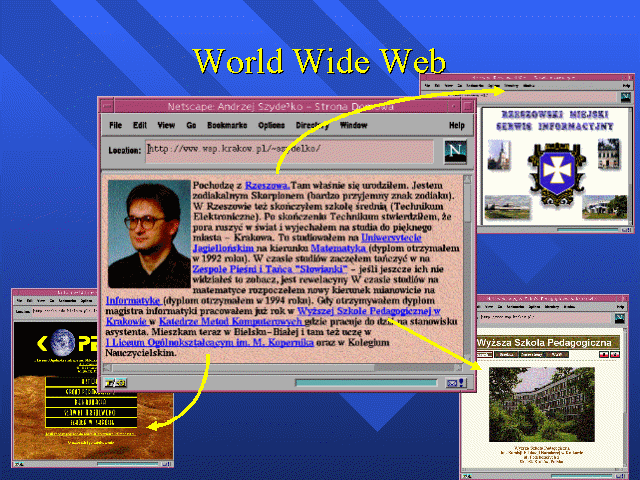Click the Netscape N logo in main window
The width and height of the screenshot is (640, 480).
pyautogui.click(x=455, y=151)
